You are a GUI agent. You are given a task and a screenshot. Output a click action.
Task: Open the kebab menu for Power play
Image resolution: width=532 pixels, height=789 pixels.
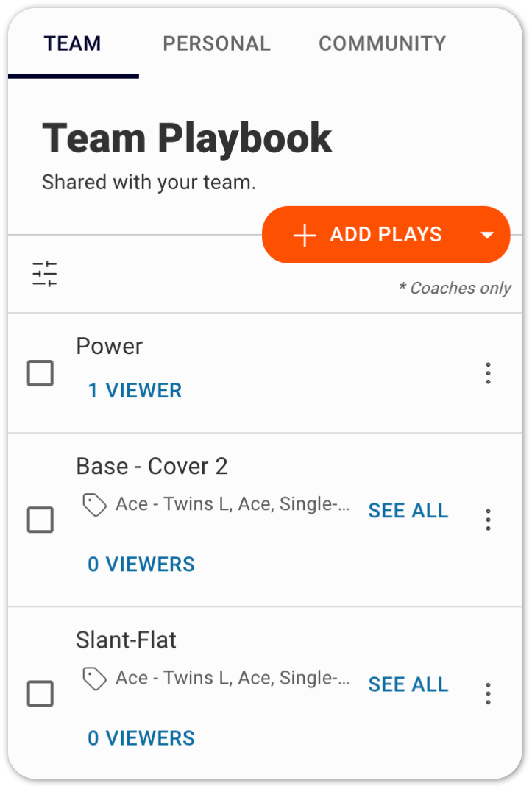488,373
